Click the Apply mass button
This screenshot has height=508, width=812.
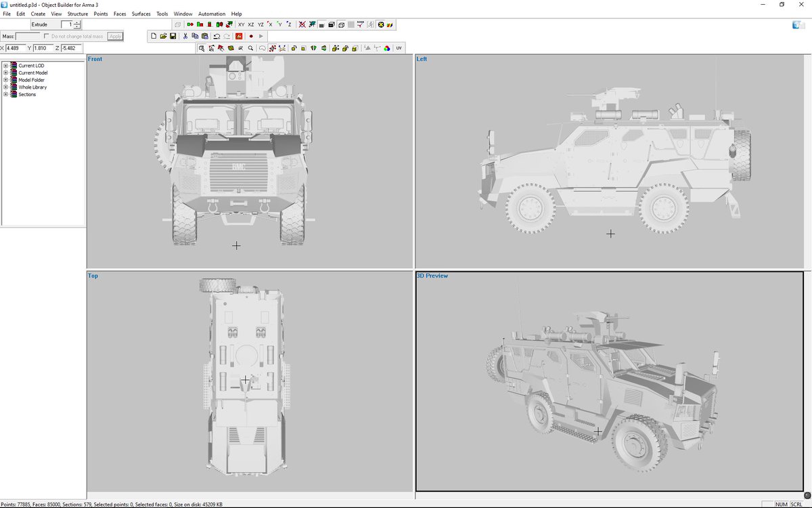click(116, 36)
